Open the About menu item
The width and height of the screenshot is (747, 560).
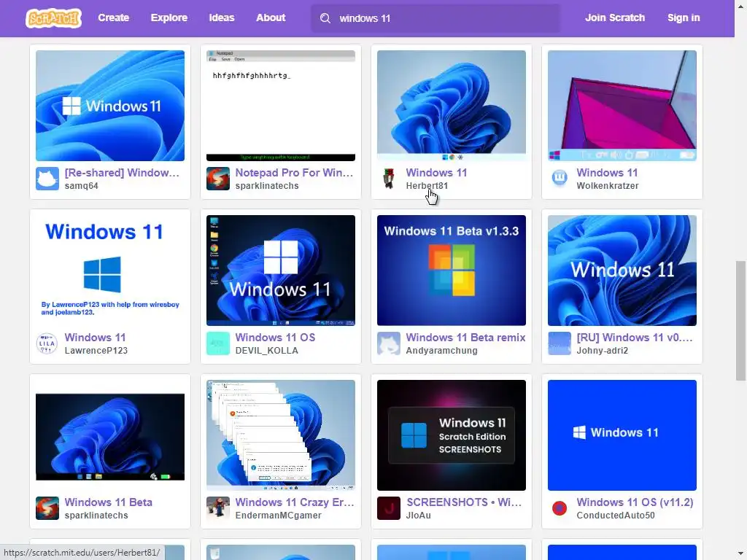[271, 17]
